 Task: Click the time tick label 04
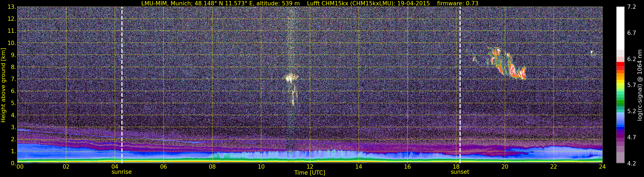[x=115, y=167]
